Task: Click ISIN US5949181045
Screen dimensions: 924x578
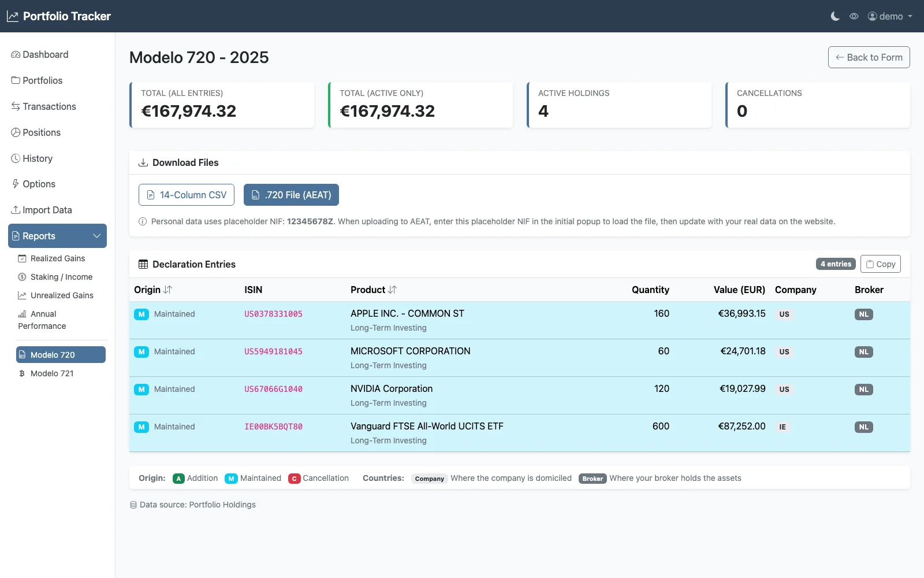Action: pyautogui.click(x=273, y=351)
